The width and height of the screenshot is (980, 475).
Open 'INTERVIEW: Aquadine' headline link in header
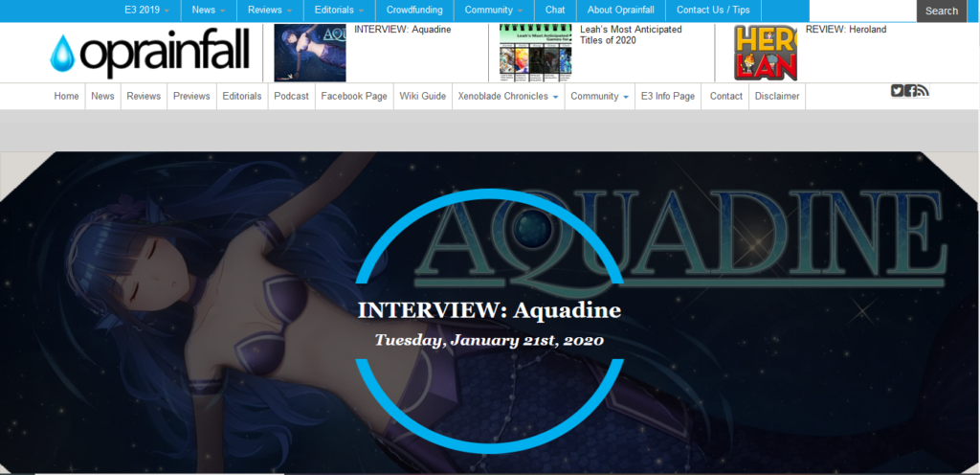[403, 30]
